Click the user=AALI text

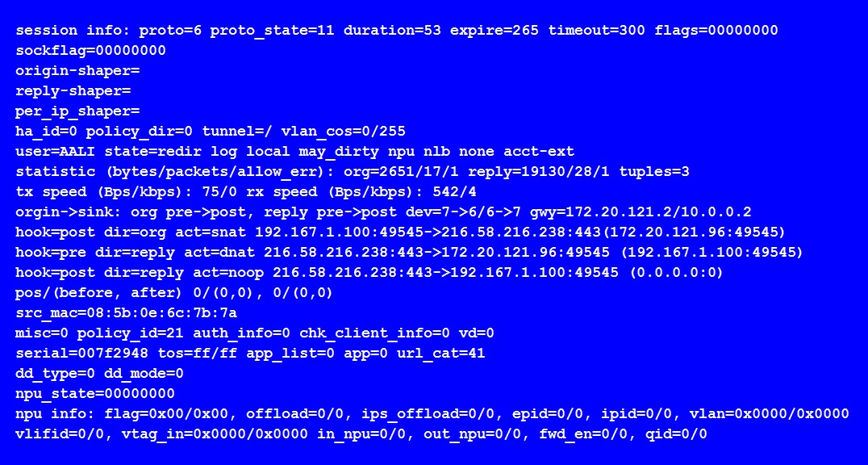click(x=56, y=151)
